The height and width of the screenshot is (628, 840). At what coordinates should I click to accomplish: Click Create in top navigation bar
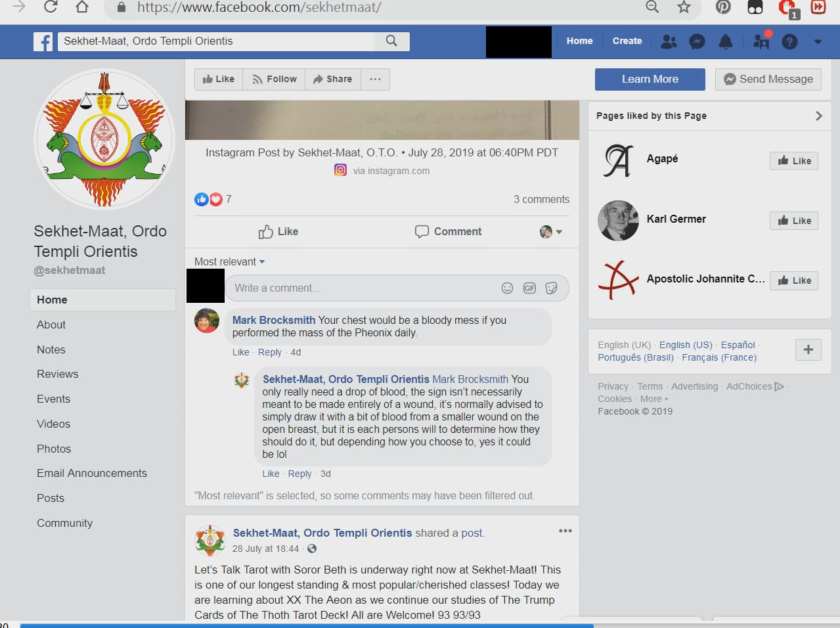[x=627, y=41]
